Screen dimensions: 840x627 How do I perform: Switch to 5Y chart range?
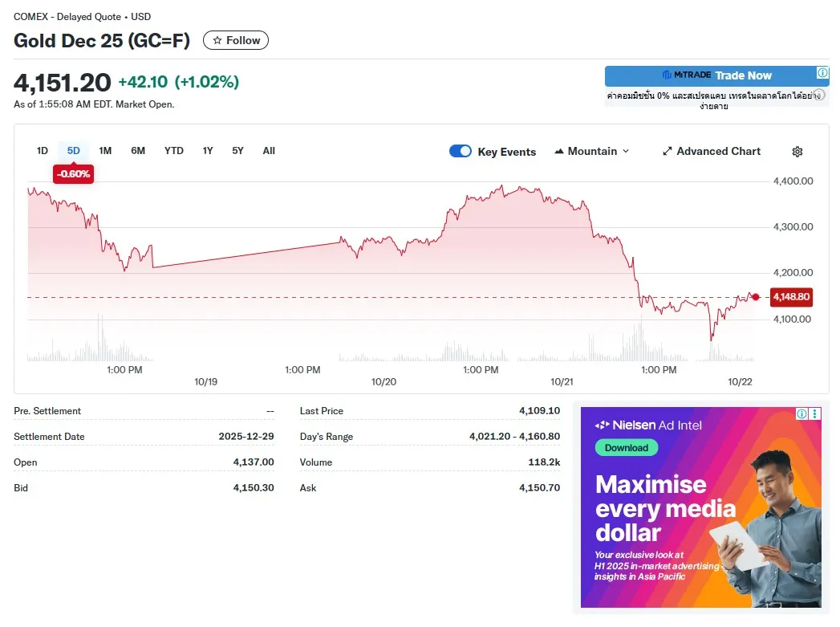[x=237, y=151]
